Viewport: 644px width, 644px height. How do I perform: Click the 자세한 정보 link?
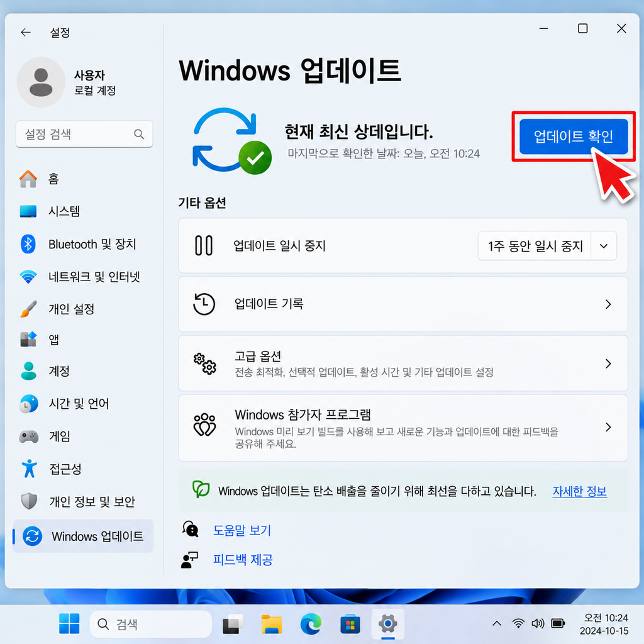point(579,491)
